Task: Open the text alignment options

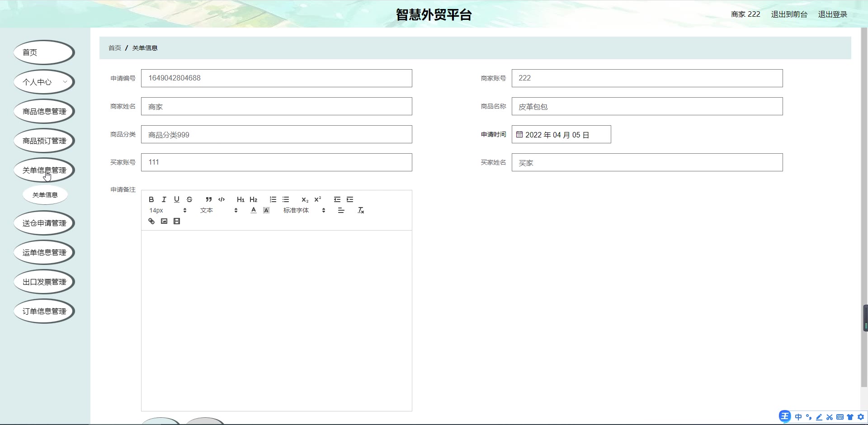Action: click(x=341, y=210)
